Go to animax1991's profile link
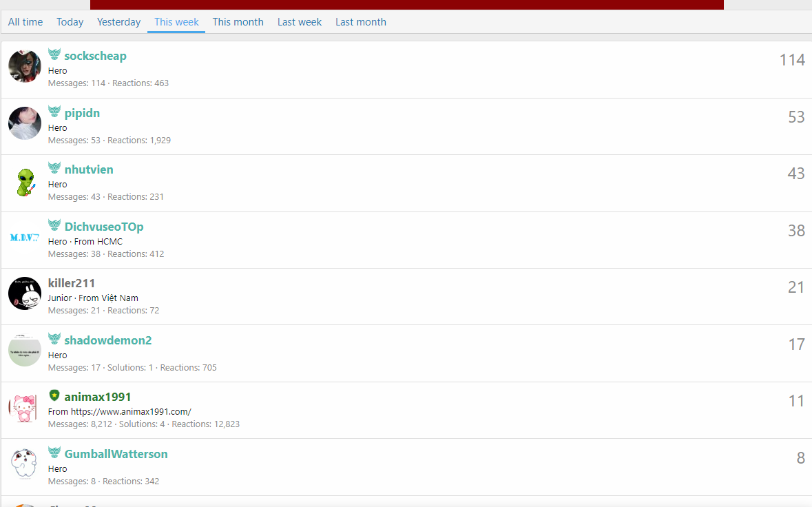The height and width of the screenshot is (507, 812). (x=97, y=397)
